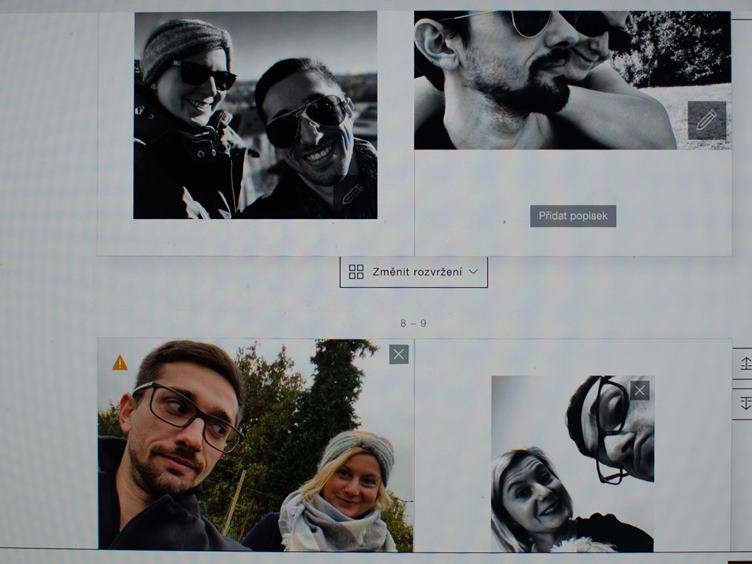Image resolution: width=752 pixels, height=564 pixels.
Task: Remove black-and-white tilted selfie with X icon
Action: coord(639,390)
